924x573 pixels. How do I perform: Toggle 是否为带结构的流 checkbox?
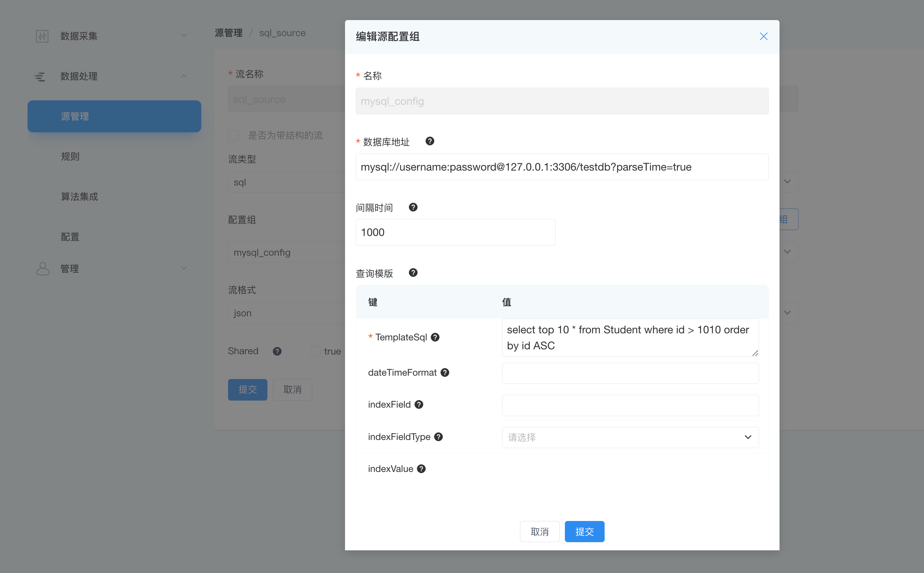tap(233, 135)
